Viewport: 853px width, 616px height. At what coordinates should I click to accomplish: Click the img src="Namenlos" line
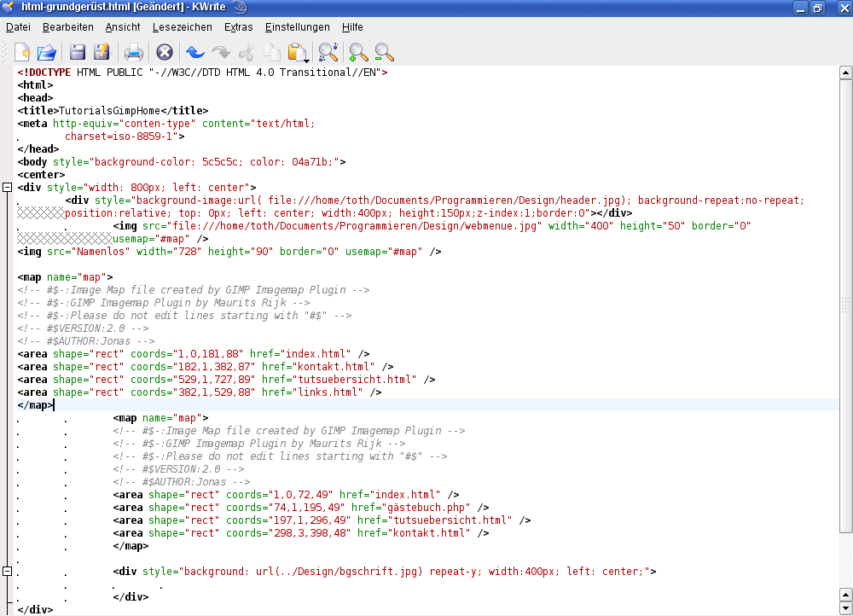click(x=229, y=252)
